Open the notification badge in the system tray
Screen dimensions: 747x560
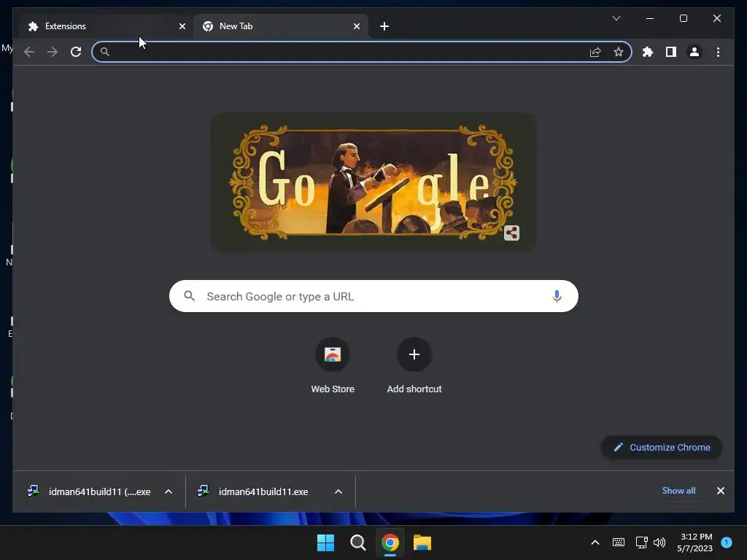click(x=726, y=542)
